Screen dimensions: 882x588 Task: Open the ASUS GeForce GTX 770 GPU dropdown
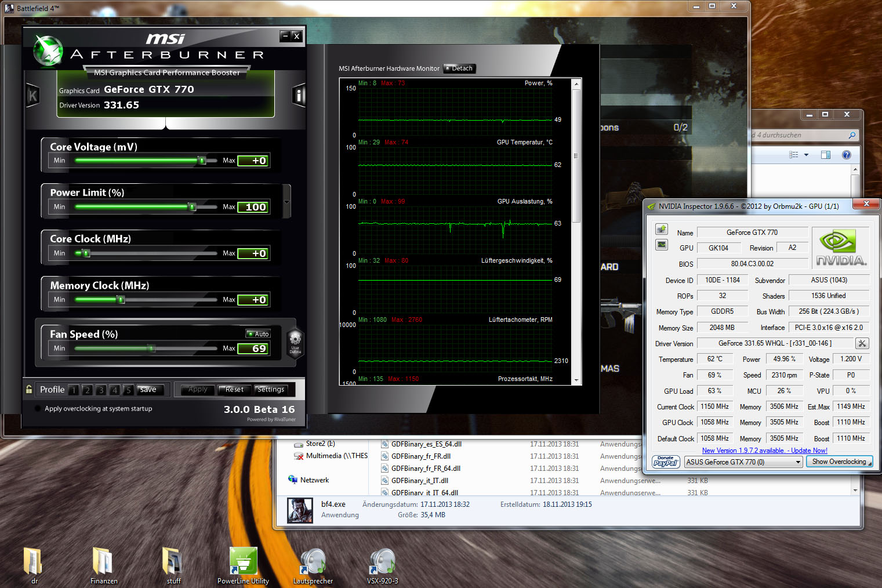click(743, 462)
